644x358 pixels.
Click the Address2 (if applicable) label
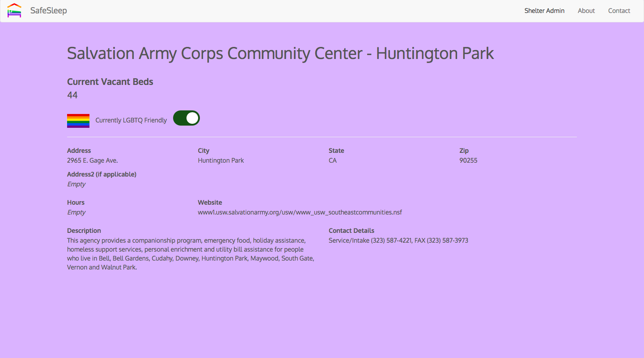(102, 174)
